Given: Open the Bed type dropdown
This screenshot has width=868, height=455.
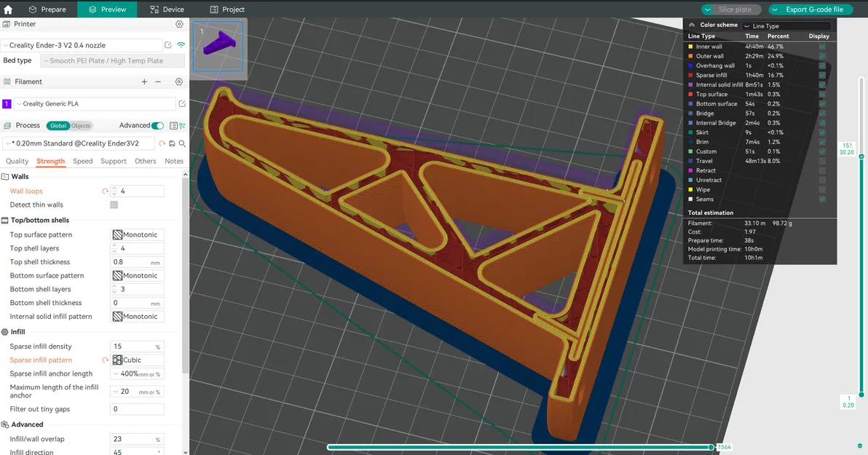Looking at the screenshot, I should [113, 61].
